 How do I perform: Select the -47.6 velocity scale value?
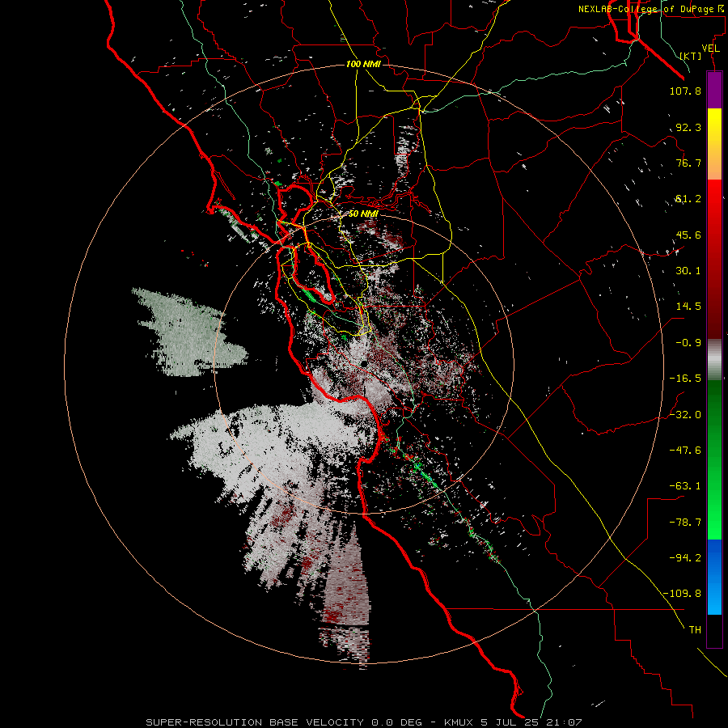[685, 451]
